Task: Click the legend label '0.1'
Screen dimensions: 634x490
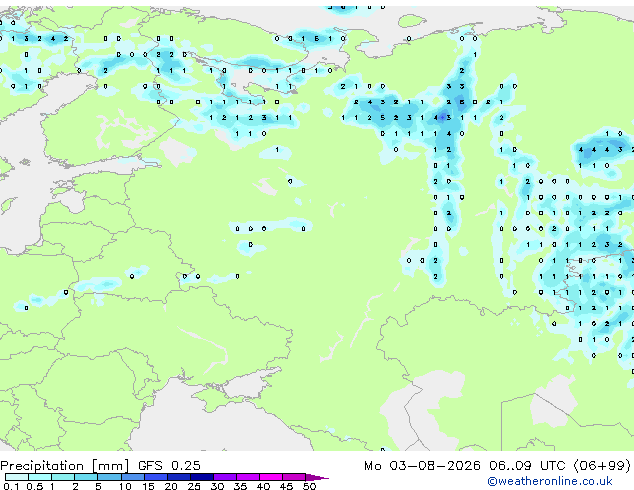Action: (x=11, y=486)
